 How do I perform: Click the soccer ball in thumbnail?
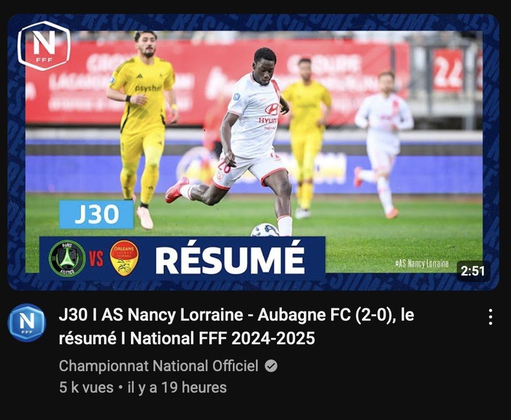[x=264, y=230]
